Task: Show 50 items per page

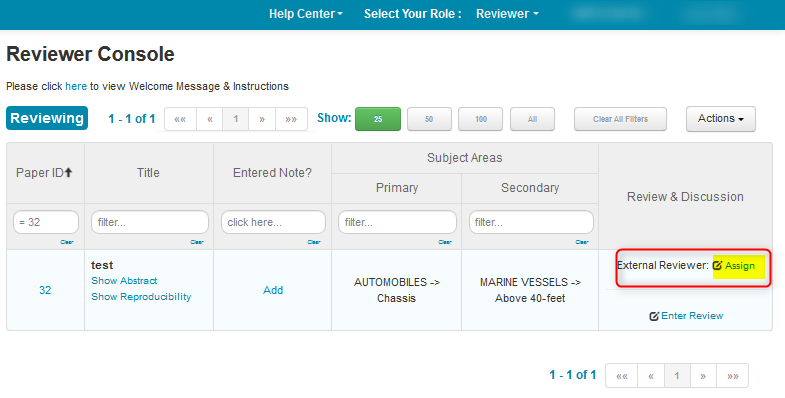Action: (429, 119)
